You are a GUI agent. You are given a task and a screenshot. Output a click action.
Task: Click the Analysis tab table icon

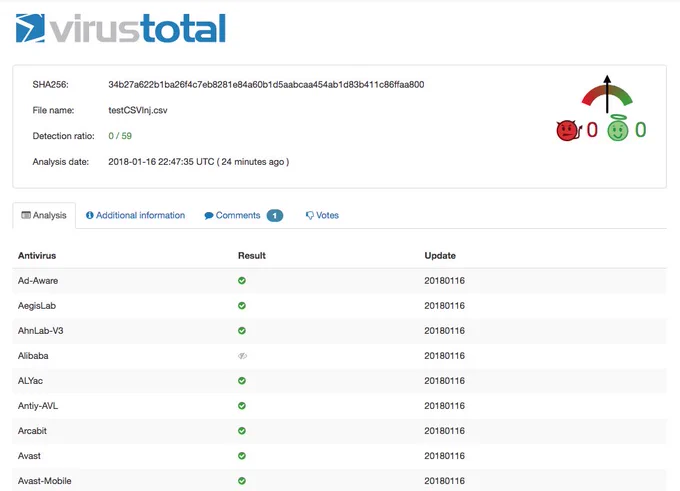pyautogui.click(x=26, y=215)
